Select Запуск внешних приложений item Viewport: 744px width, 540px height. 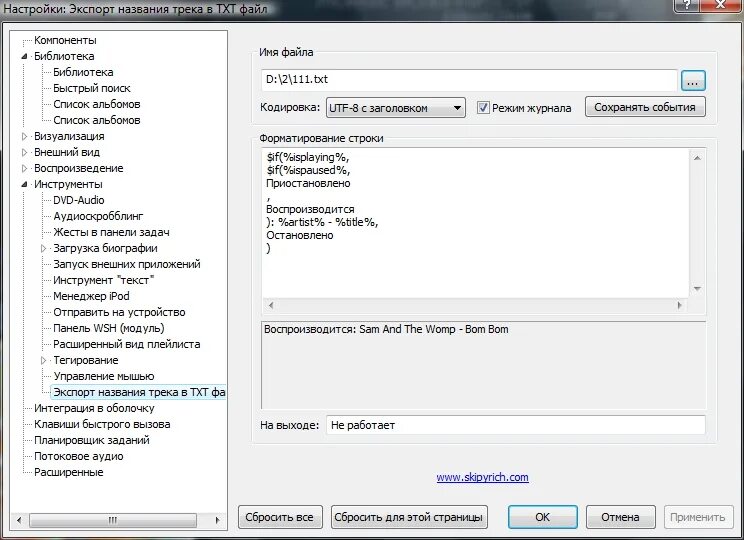pos(127,264)
